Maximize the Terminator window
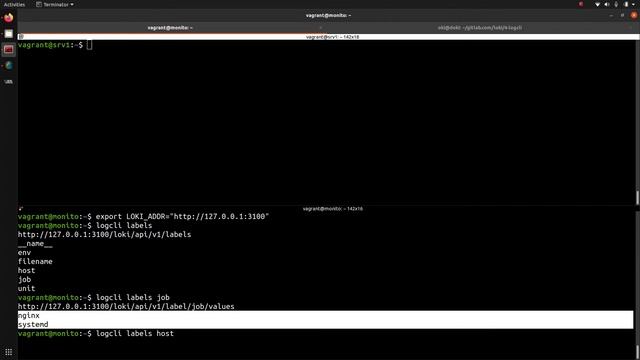 click(622, 16)
